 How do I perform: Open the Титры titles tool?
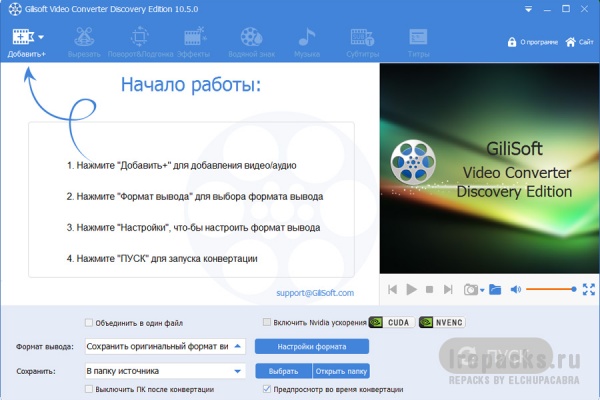[418, 42]
